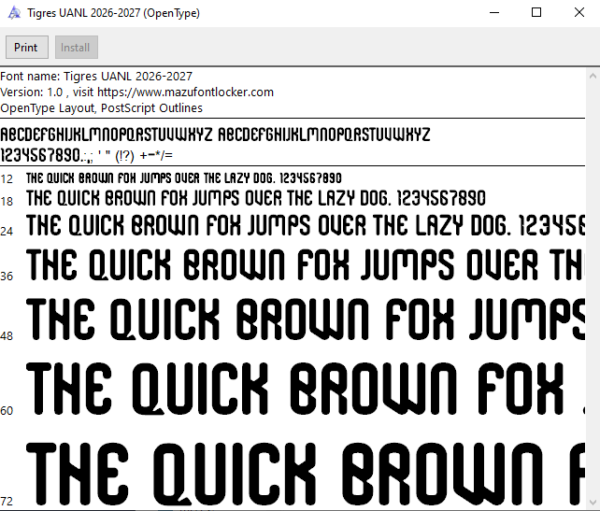Click the scrollbar down arrow
The width and height of the screenshot is (600, 511).
[593, 502]
